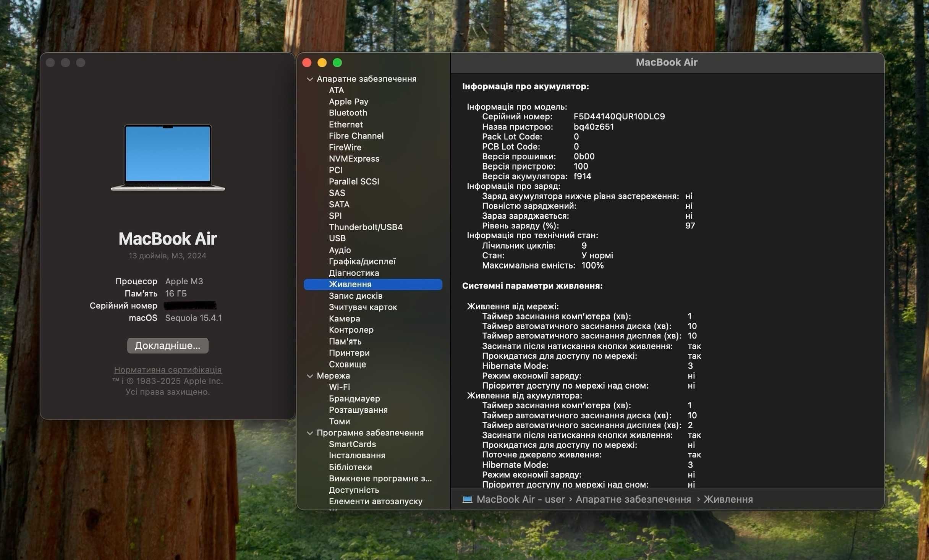
Task: Select SATA in the sidebar
Action: [x=339, y=204]
